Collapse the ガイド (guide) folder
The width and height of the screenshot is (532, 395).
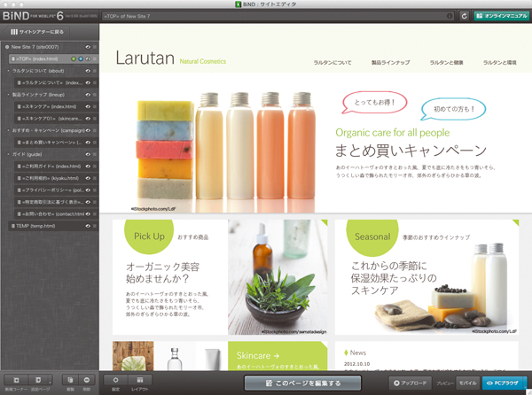tap(9, 154)
